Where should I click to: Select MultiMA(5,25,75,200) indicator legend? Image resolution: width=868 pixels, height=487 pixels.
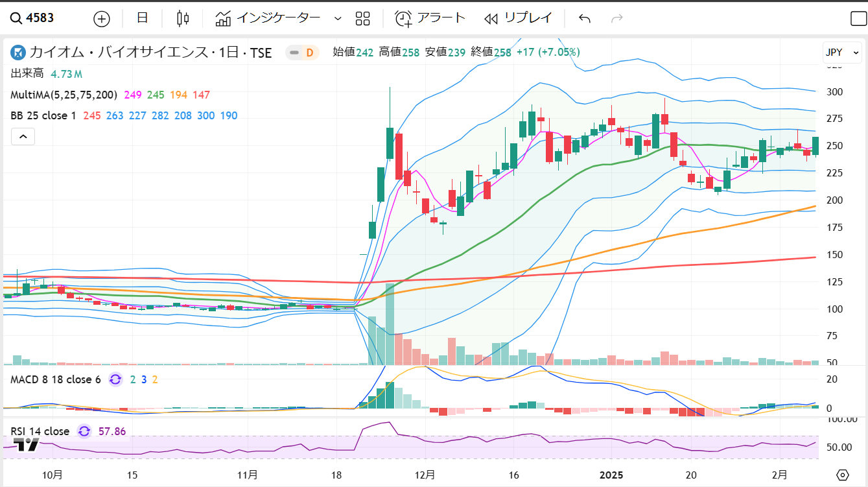coord(64,95)
